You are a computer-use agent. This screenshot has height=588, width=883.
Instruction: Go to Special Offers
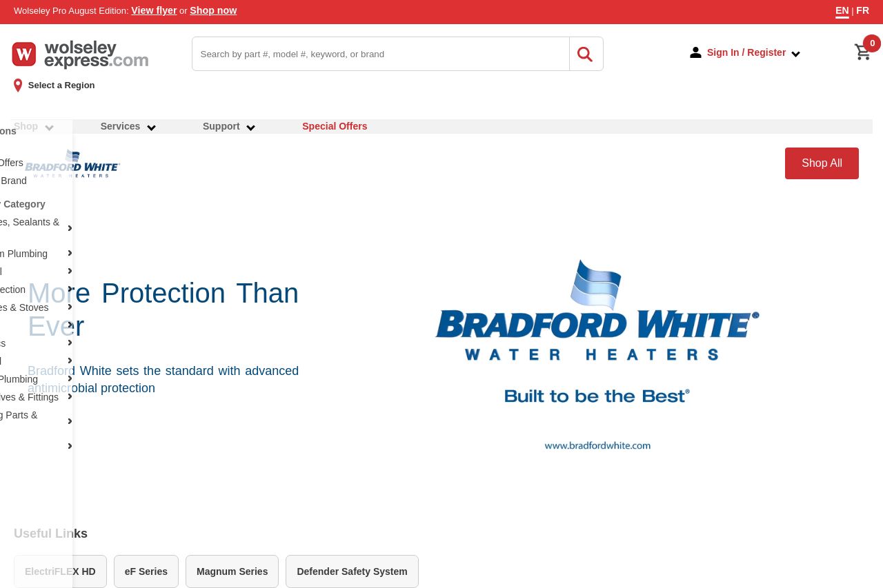point(335,126)
